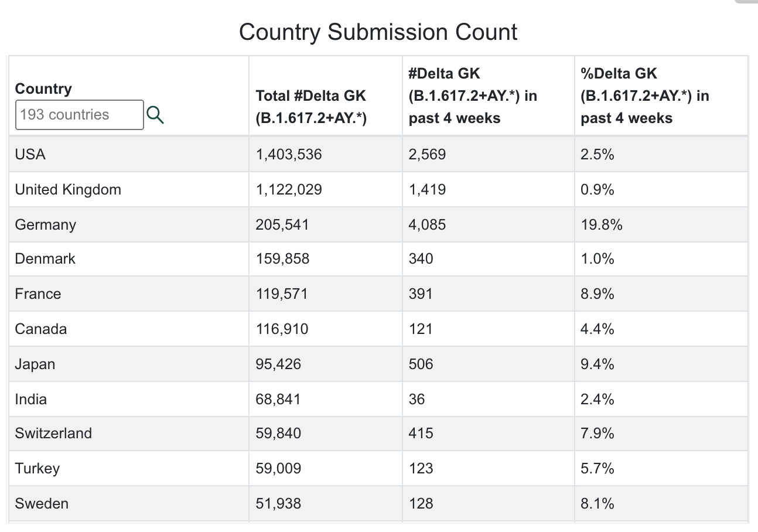Click Germany's 19.8% percentage cell
The width and height of the screenshot is (758, 532).
[x=661, y=224]
